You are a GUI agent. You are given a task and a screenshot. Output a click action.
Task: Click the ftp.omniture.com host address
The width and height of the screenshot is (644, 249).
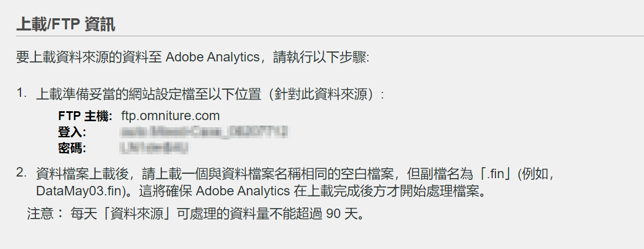tap(171, 116)
